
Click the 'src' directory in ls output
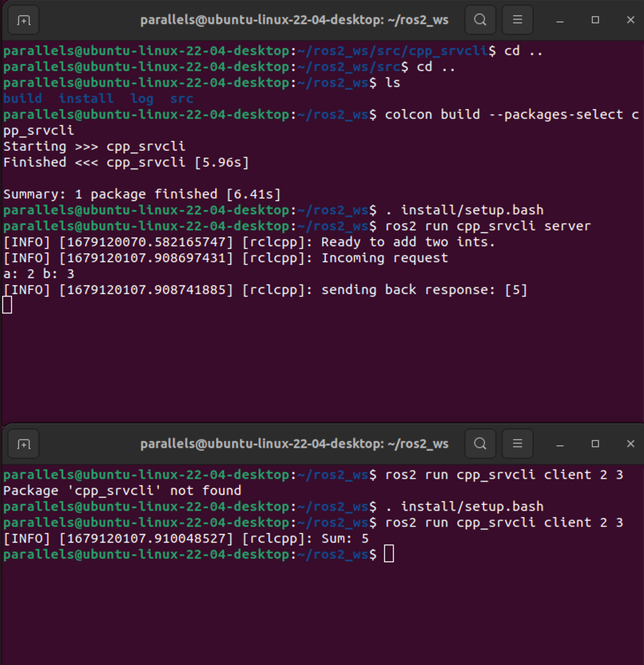(x=182, y=99)
